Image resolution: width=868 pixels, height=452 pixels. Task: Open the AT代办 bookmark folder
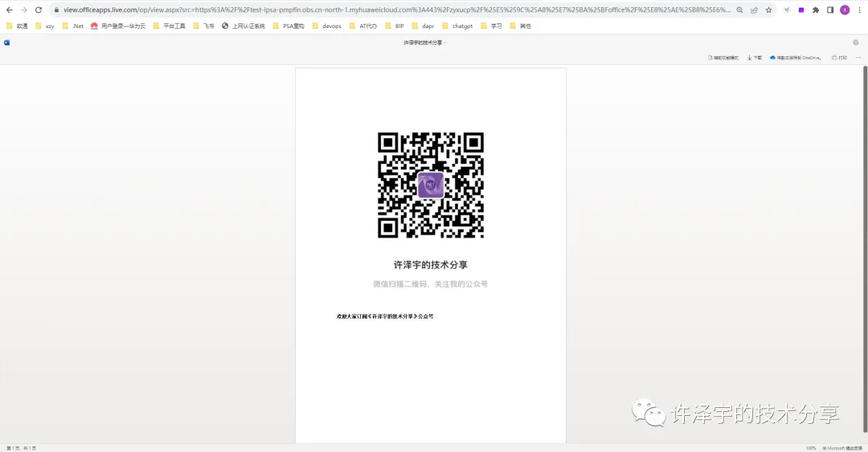click(363, 26)
